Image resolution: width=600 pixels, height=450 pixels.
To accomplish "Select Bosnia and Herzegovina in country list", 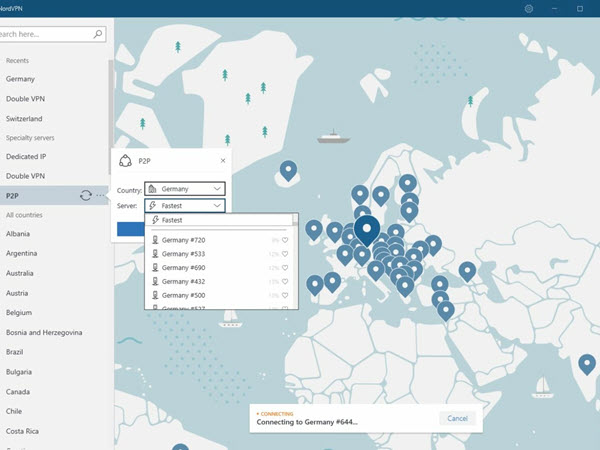I will (44, 333).
